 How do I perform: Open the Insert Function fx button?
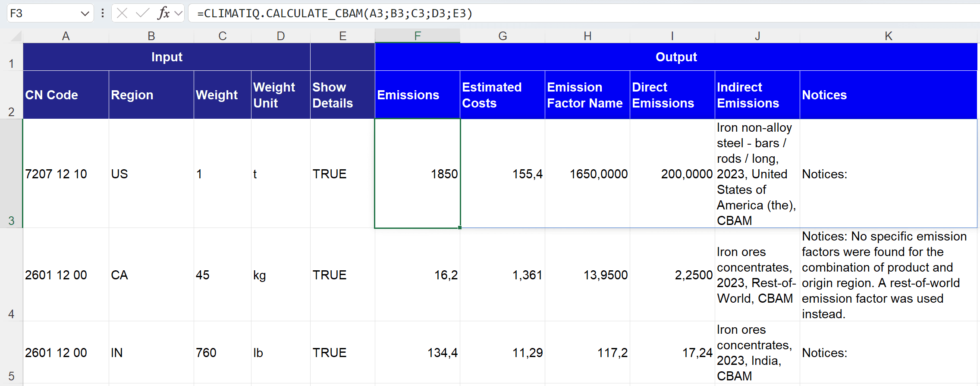[163, 13]
